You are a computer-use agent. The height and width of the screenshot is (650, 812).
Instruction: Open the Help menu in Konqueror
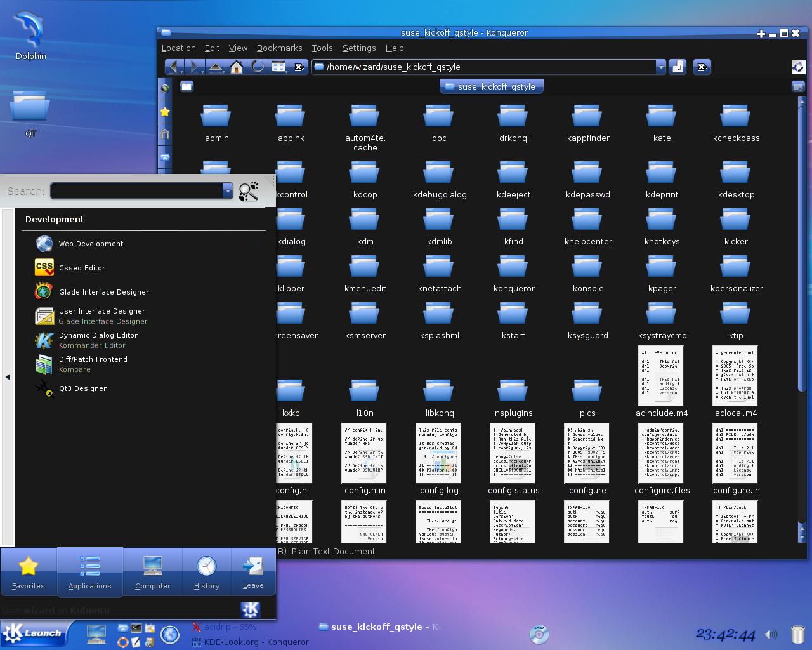coord(395,48)
